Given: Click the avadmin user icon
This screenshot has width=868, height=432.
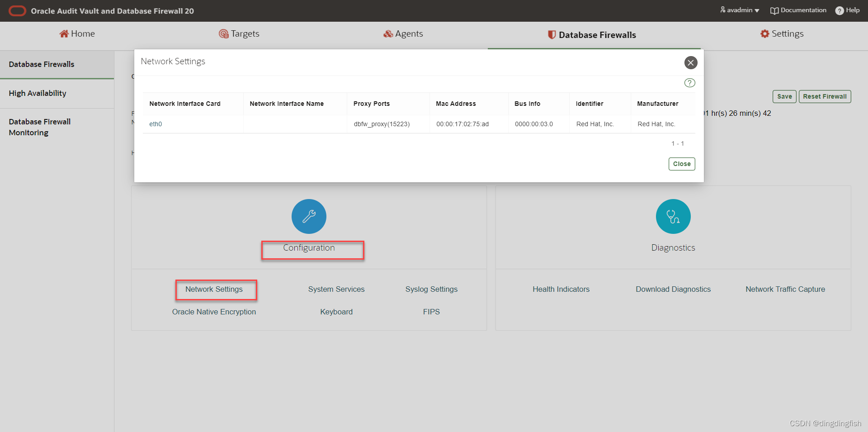Looking at the screenshot, I should (722, 9).
